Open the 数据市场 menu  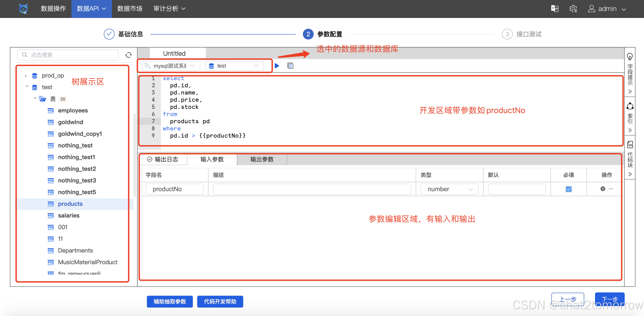129,9
